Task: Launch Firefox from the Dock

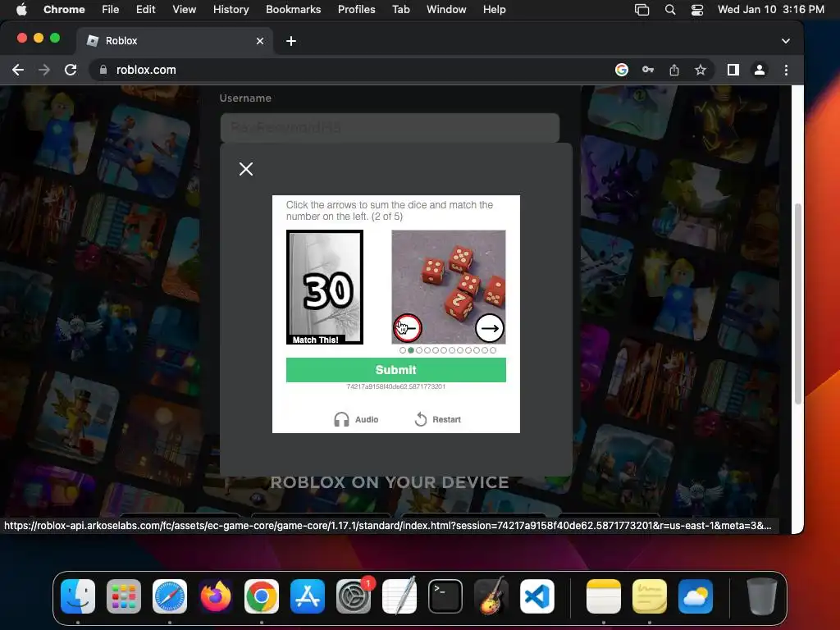Action: point(216,596)
